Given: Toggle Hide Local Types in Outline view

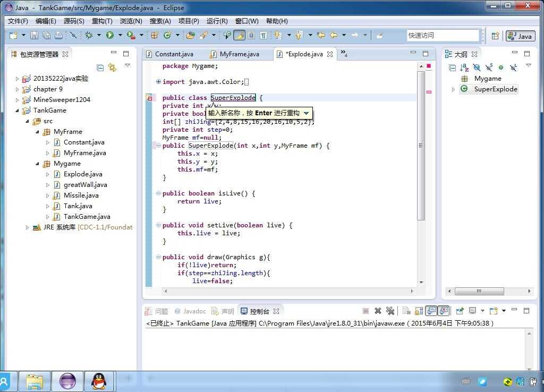Looking at the screenshot, I should click(x=514, y=67).
